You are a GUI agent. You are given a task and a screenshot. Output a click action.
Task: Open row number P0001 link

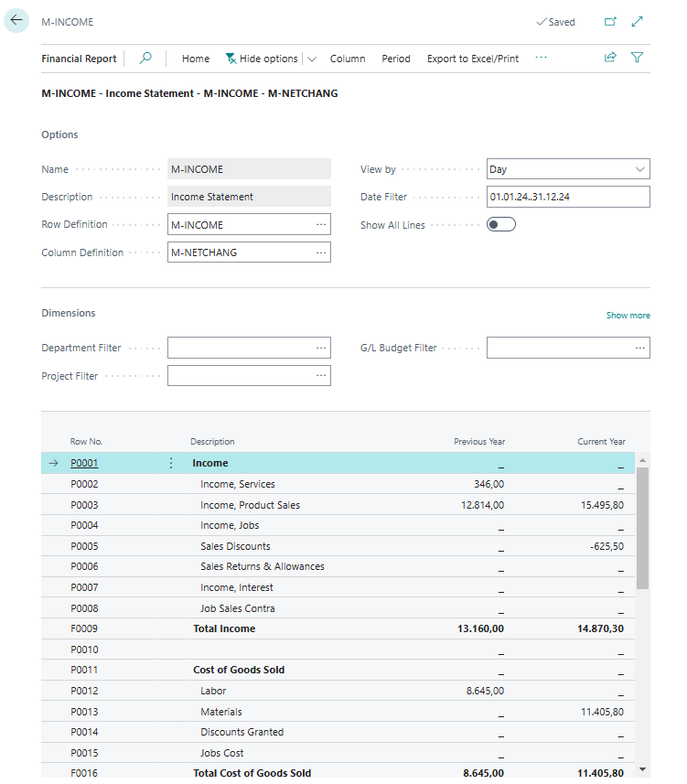(84, 463)
